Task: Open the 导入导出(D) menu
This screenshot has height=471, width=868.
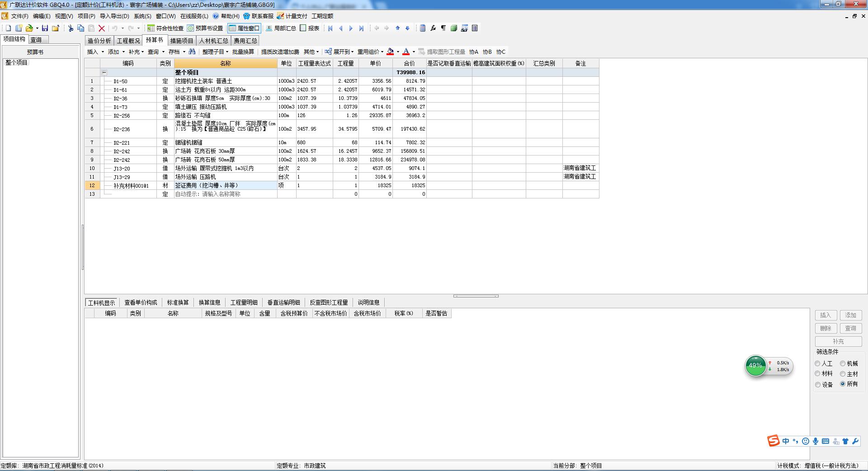Action: 114,16
